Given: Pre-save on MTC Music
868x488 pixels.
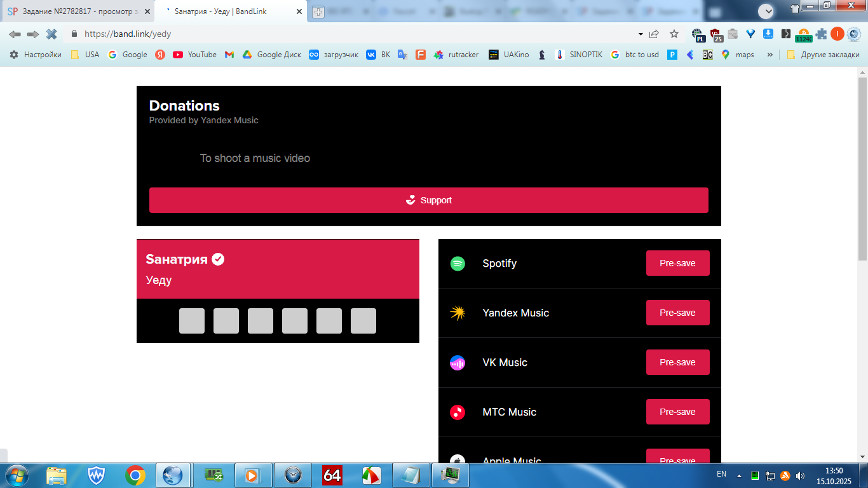Looking at the screenshot, I should click(677, 412).
